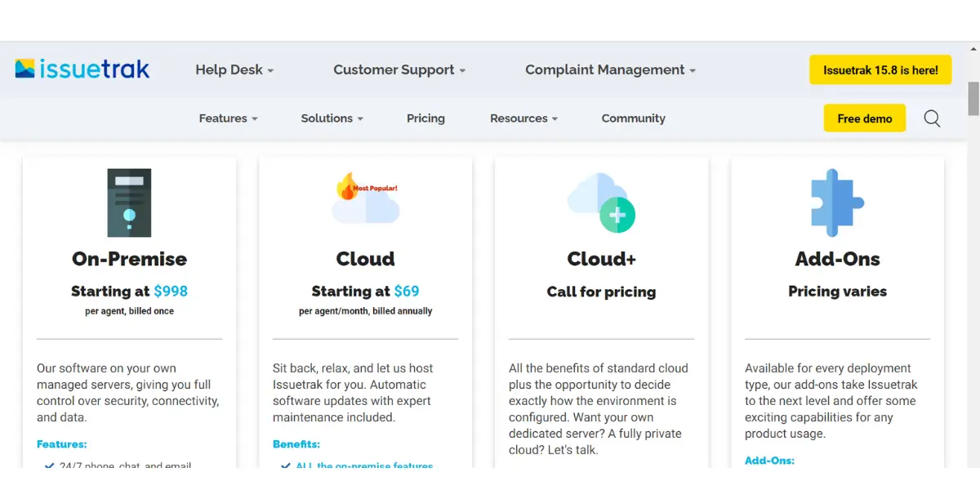Expand the Solutions menu

pos(332,118)
